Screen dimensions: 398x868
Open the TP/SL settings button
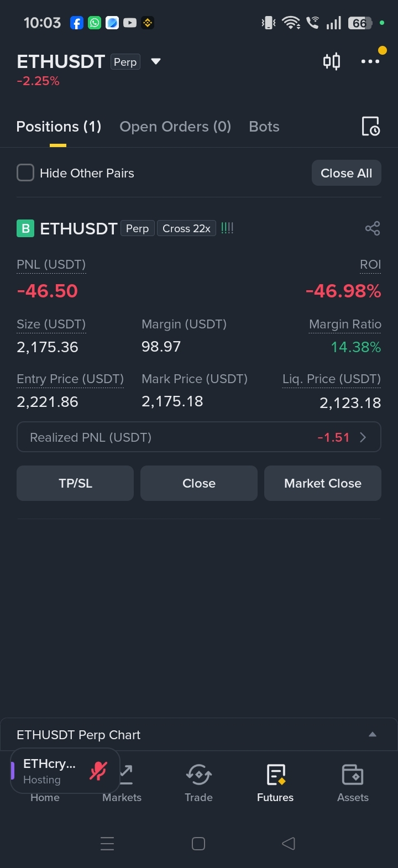tap(75, 483)
